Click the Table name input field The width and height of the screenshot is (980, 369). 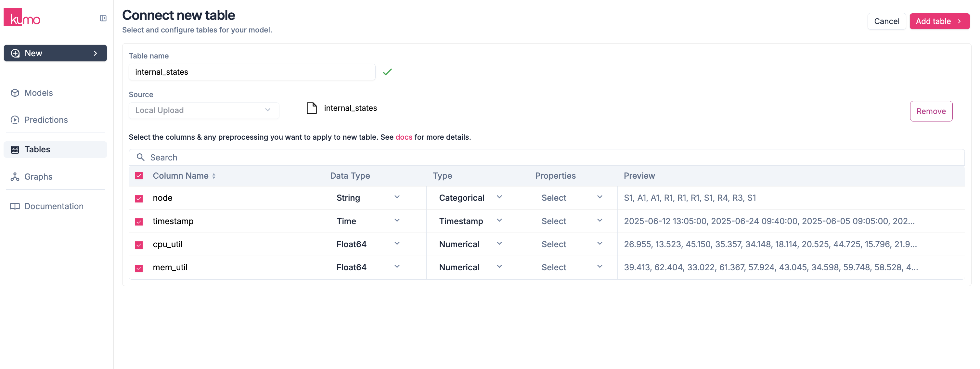(x=251, y=72)
